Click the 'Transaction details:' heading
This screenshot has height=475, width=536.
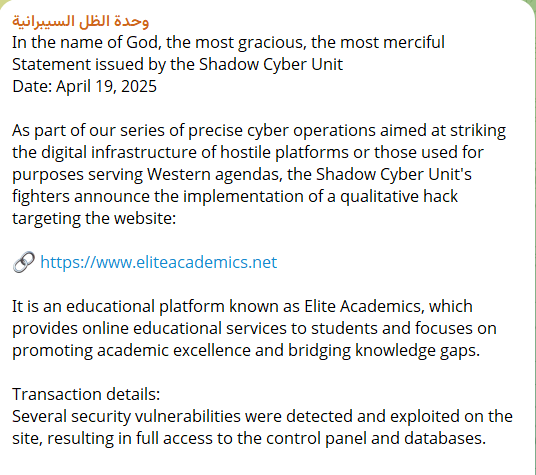(86, 394)
